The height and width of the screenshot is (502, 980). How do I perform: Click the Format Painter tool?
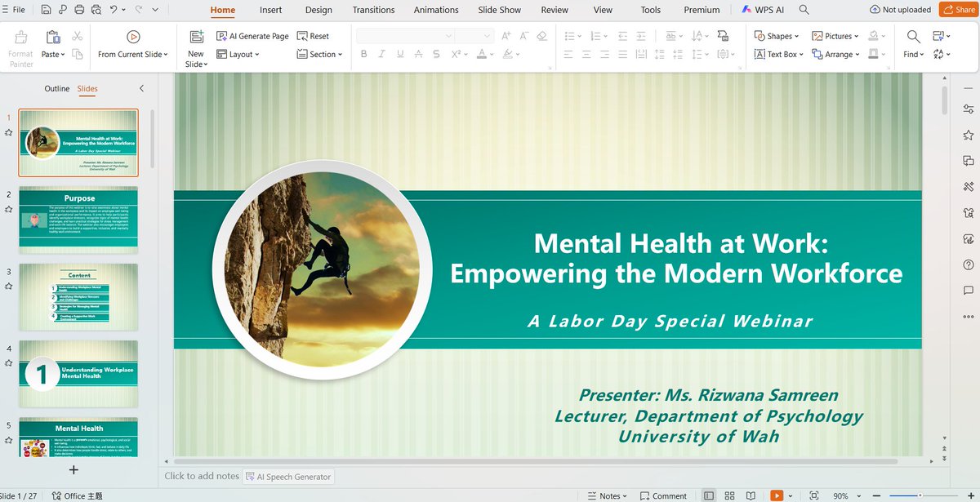[21, 49]
